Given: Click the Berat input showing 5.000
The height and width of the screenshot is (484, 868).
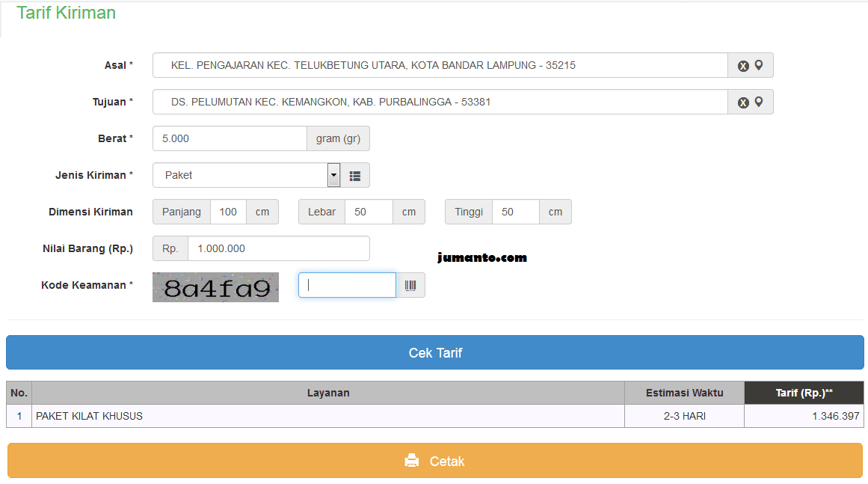Looking at the screenshot, I should [230, 138].
